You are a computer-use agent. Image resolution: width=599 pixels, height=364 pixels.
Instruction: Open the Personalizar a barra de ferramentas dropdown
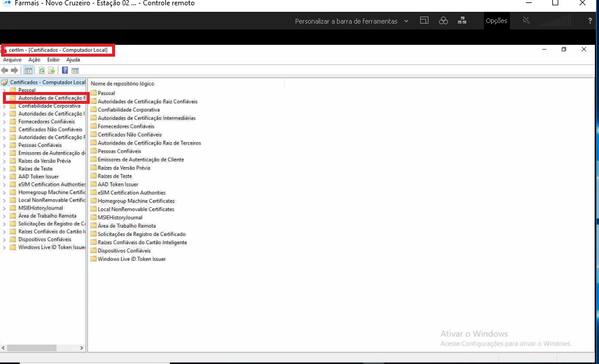[352, 21]
